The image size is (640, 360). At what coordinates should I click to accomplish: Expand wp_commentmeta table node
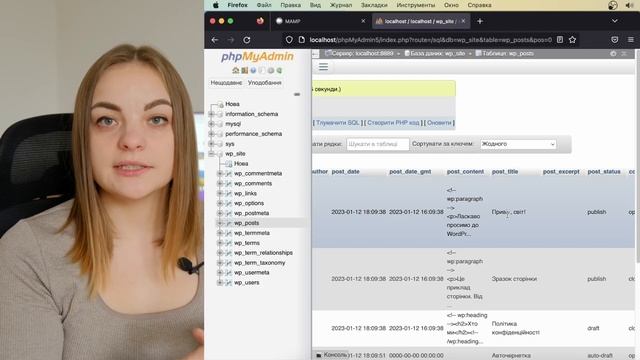(x=220, y=173)
